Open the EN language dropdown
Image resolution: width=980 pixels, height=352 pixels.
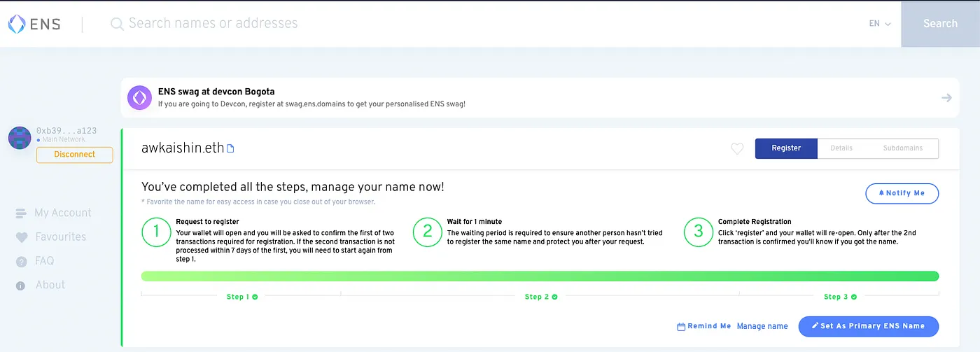(880, 24)
